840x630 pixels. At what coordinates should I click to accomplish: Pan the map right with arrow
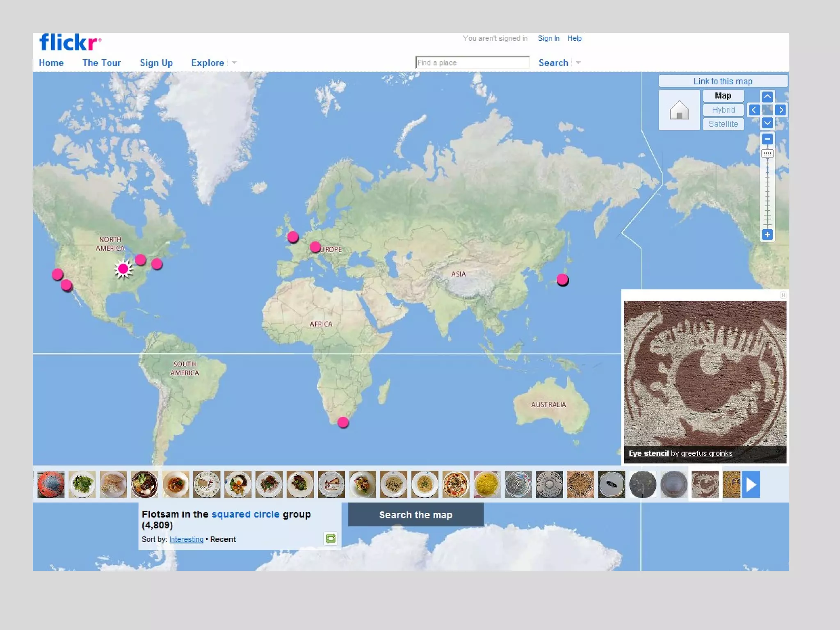point(781,110)
